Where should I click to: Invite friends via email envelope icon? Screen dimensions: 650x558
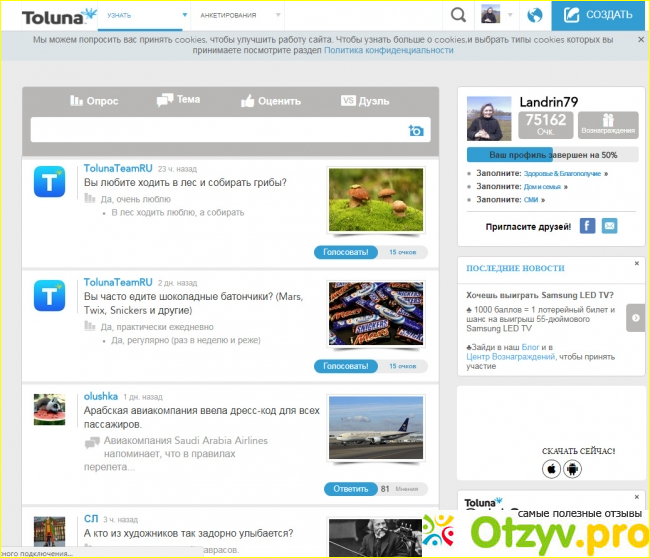pos(611,226)
